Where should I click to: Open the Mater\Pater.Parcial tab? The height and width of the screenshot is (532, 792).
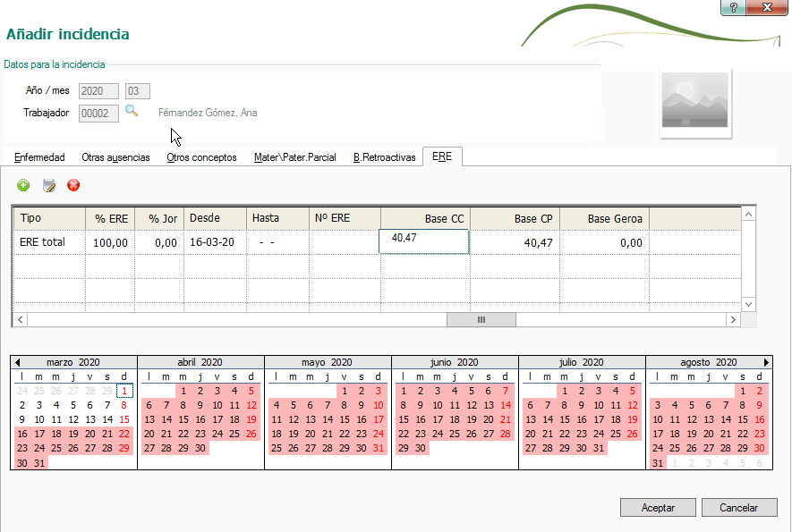click(295, 157)
